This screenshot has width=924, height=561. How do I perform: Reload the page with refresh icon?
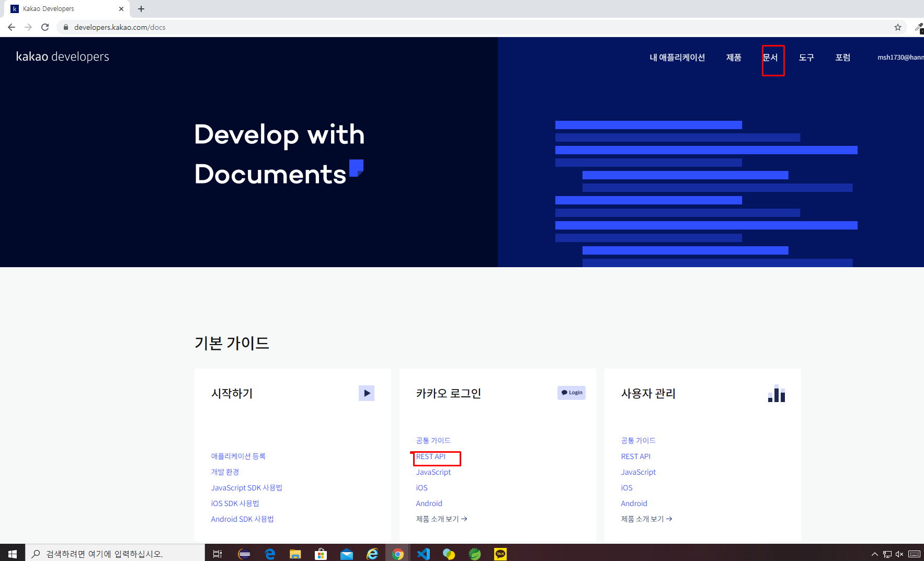[45, 27]
